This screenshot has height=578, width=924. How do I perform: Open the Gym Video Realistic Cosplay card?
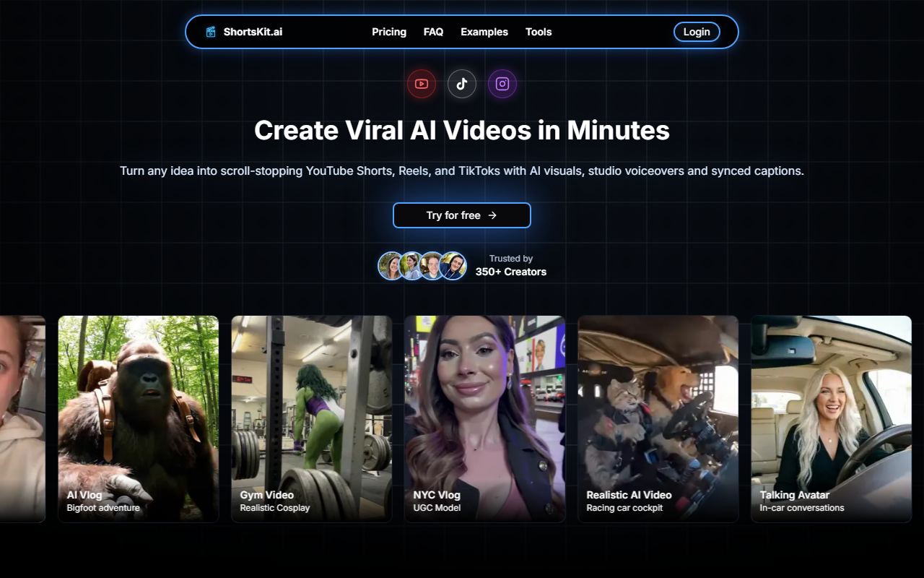[312, 419]
